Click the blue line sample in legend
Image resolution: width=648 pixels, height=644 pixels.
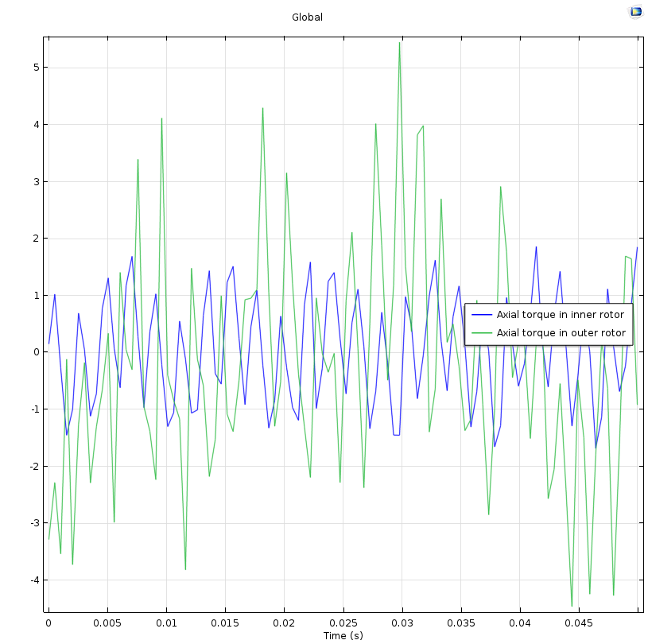(x=482, y=315)
